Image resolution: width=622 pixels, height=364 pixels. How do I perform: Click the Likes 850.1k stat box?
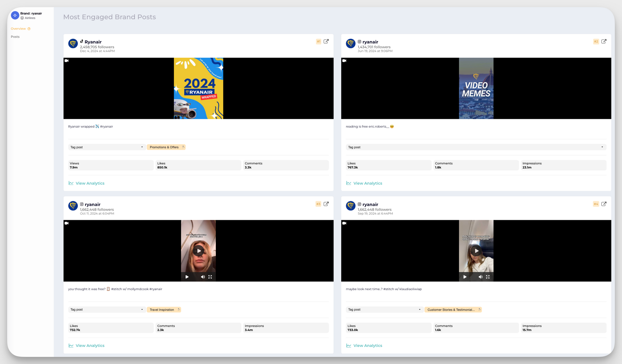click(x=198, y=165)
